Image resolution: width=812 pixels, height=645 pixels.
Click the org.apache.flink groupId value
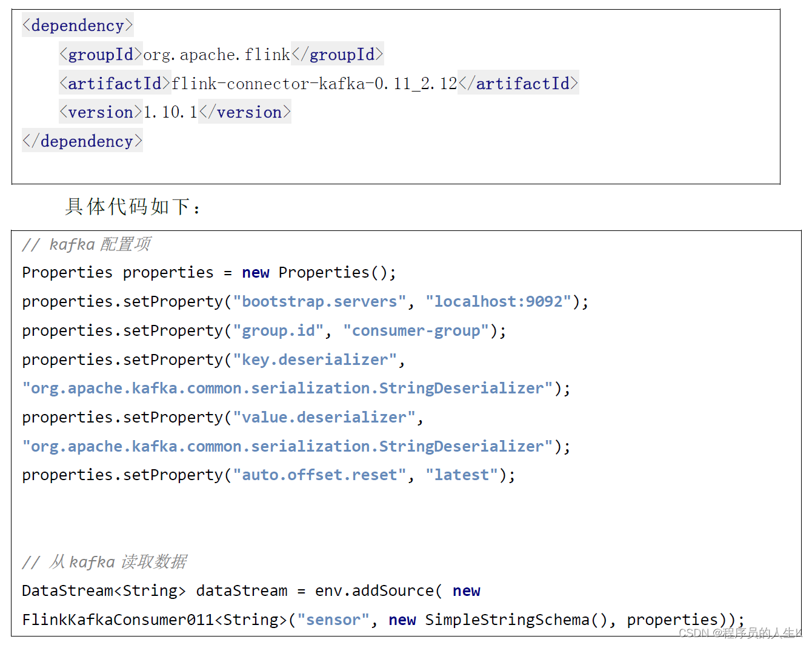tap(216, 55)
